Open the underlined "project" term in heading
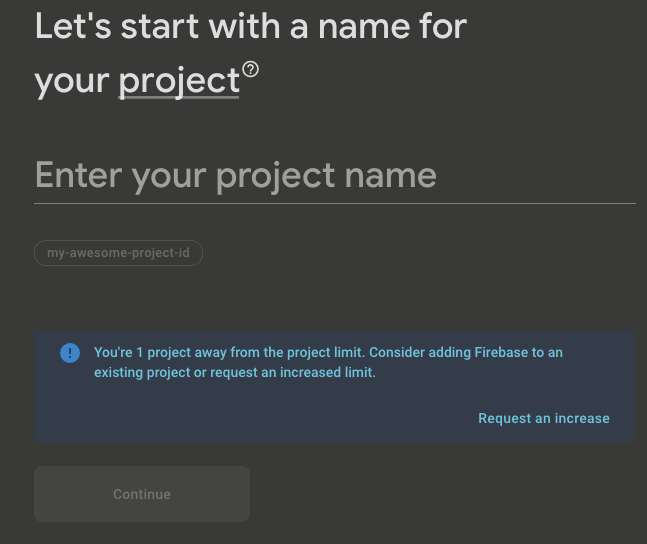 click(179, 81)
